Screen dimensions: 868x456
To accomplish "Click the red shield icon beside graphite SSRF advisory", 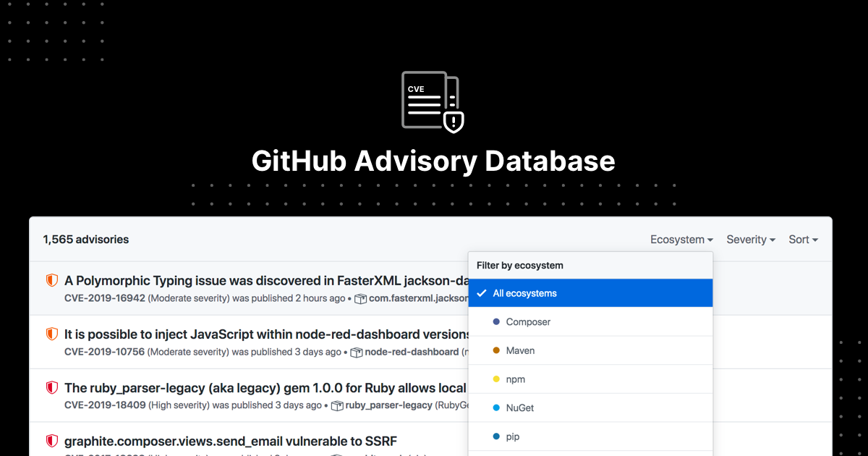I will (x=51, y=440).
